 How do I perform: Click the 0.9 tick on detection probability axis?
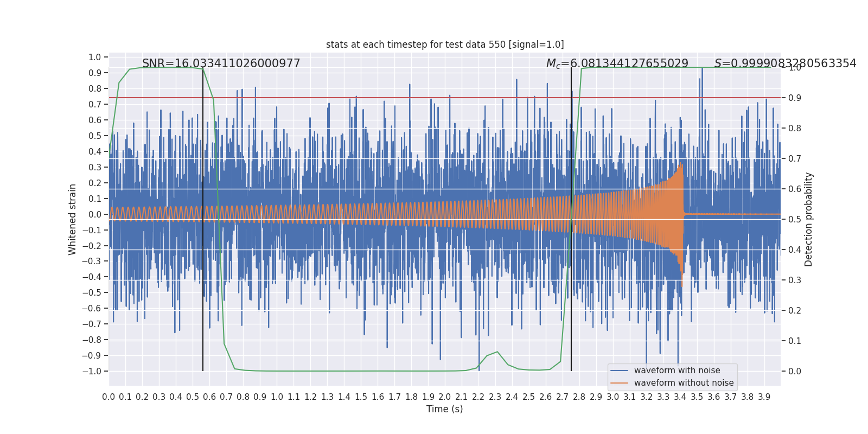pyautogui.click(x=794, y=98)
